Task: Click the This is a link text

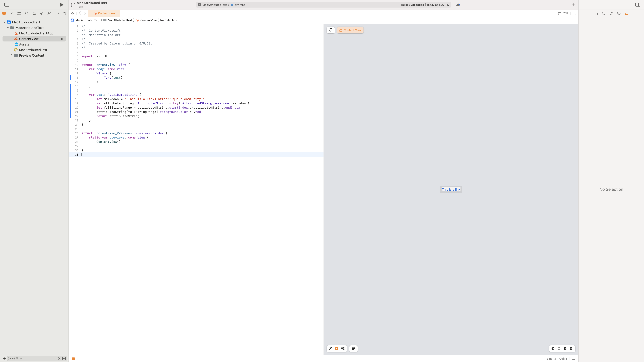Action: click(x=451, y=189)
